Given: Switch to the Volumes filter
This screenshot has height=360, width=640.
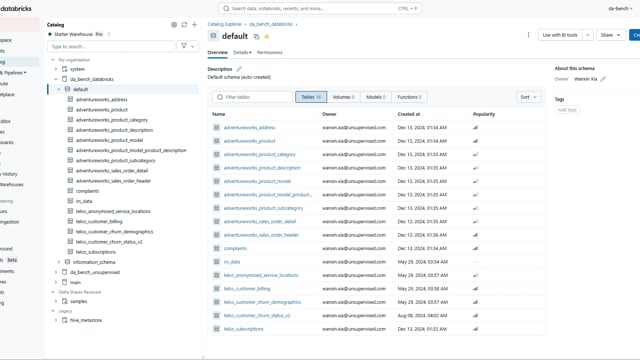Looking at the screenshot, I should (x=343, y=97).
